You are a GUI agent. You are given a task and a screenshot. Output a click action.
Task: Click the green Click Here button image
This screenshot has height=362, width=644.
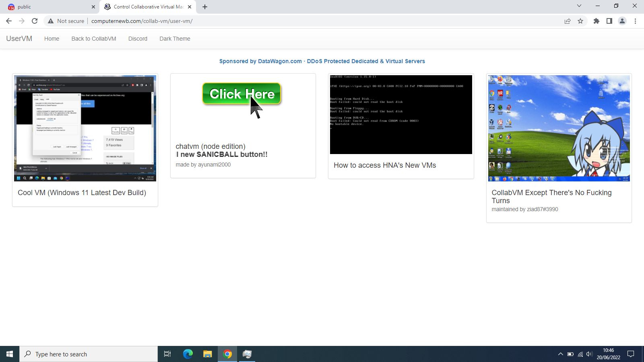242,94
